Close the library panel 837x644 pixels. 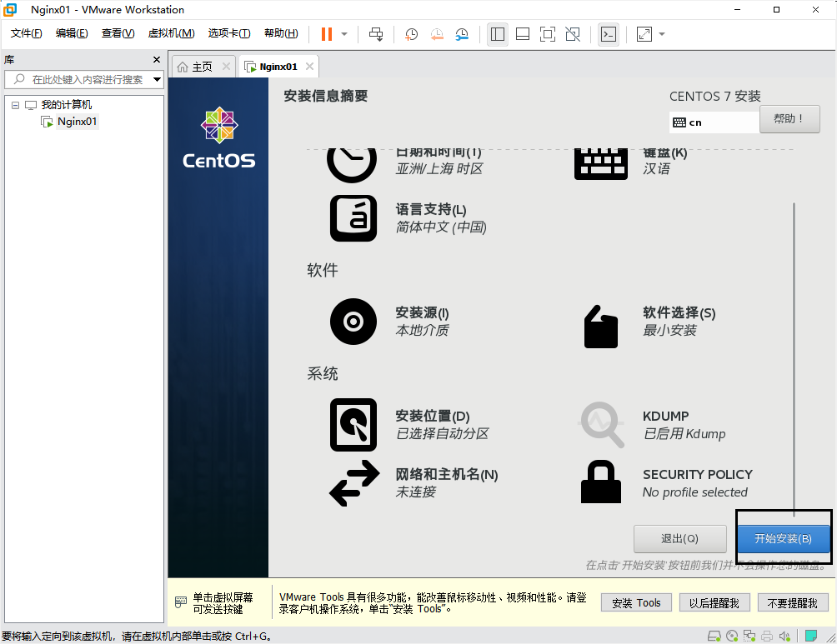coord(157,59)
